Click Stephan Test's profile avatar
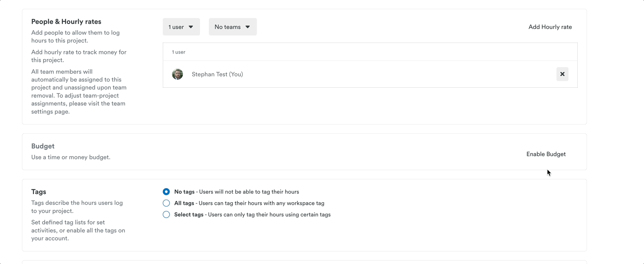The height and width of the screenshot is (264, 644). 177,74
